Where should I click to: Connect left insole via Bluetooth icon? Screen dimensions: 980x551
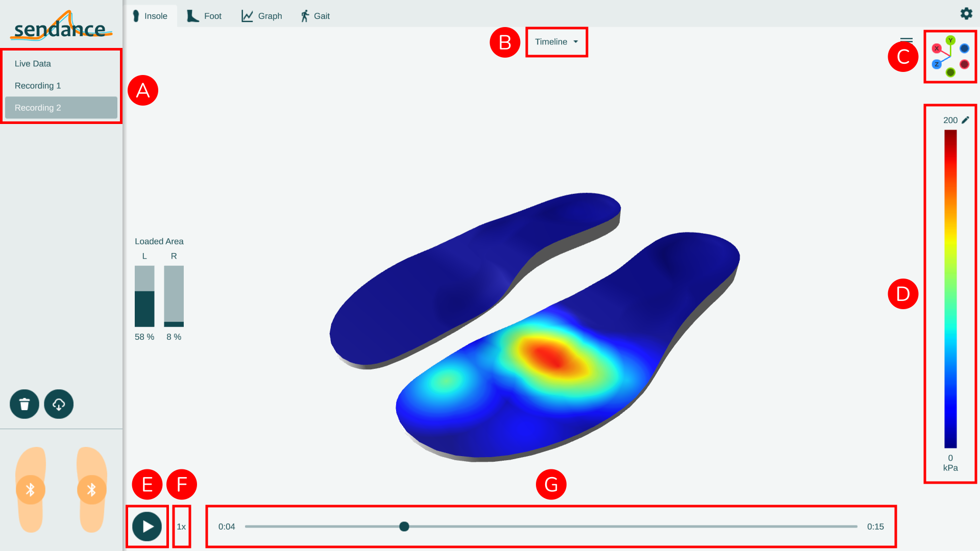tap(31, 490)
